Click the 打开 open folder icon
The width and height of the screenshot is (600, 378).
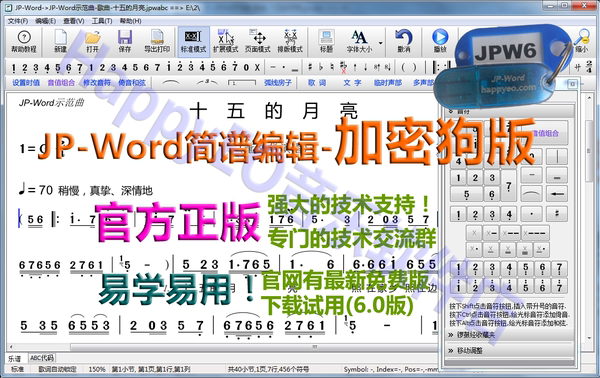(x=92, y=41)
